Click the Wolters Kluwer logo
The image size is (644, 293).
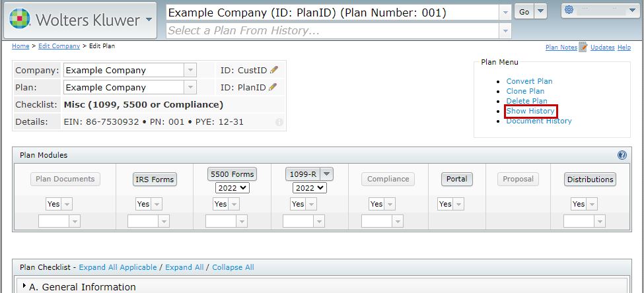click(21, 20)
